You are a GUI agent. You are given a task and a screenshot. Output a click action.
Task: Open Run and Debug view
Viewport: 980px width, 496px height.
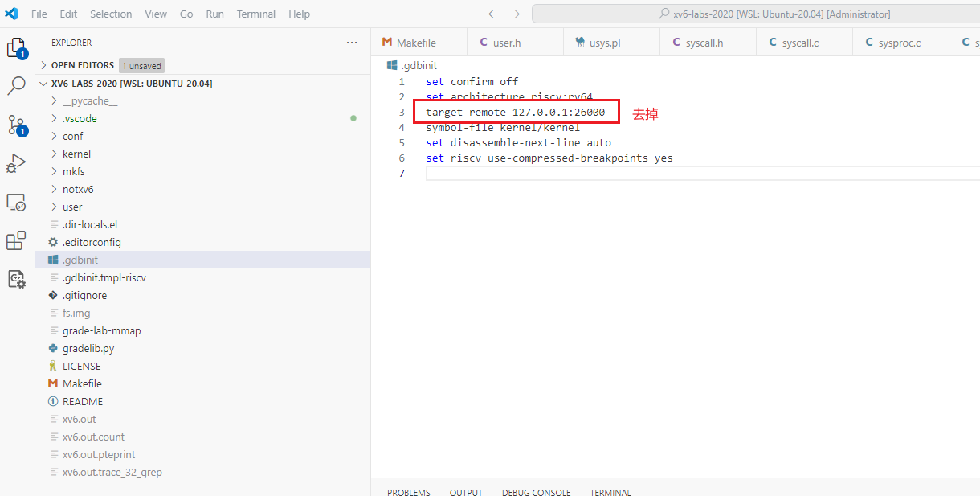pos(17,163)
